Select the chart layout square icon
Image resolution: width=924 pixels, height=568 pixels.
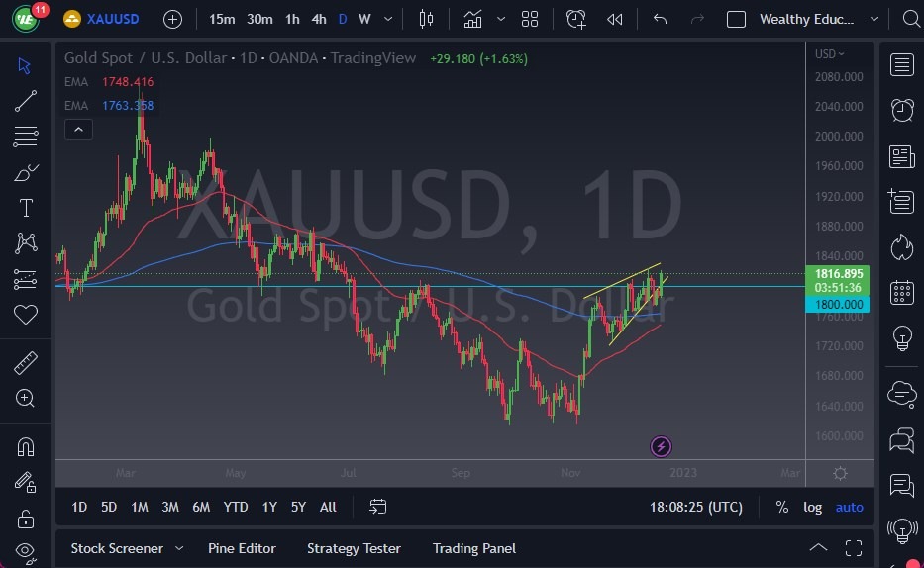[x=736, y=20]
